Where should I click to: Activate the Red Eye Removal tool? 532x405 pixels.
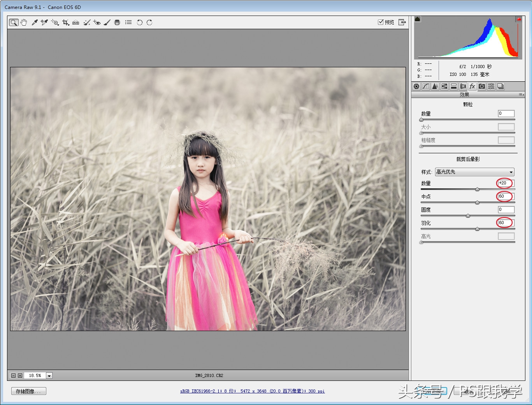point(97,23)
